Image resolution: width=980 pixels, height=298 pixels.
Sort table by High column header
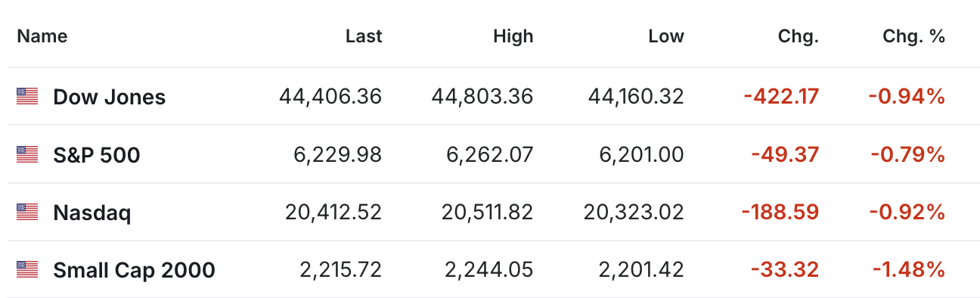pyautogui.click(x=513, y=36)
